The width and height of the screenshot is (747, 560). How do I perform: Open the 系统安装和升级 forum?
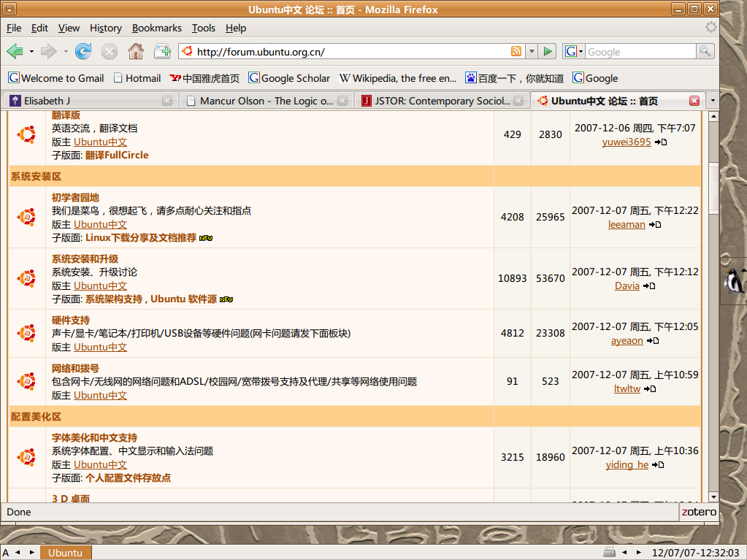[x=85, y=258]
